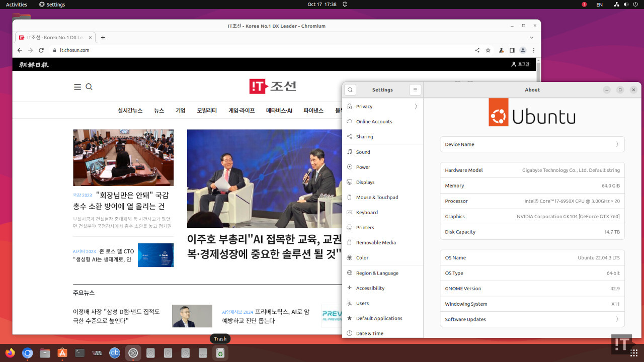Open IT조선's site search magnifier icon
The image size is (644, 362).
pyautogui.click(x=89, y=86)
